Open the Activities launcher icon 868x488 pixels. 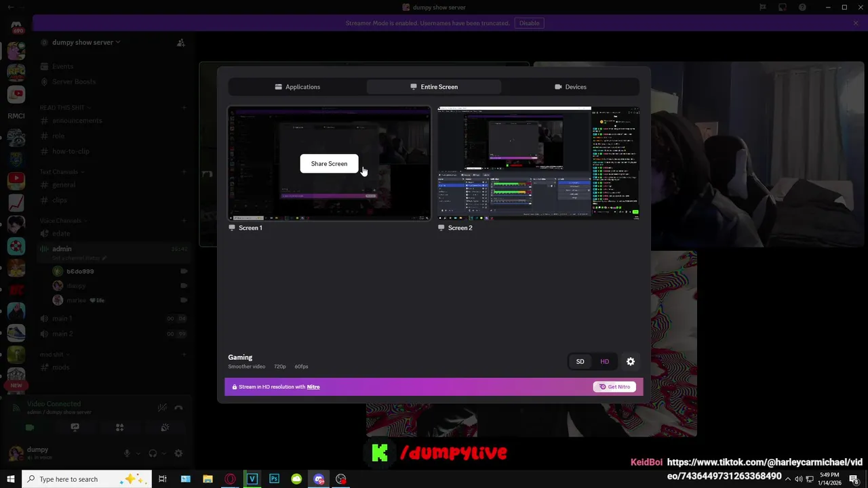click(119, 428)
